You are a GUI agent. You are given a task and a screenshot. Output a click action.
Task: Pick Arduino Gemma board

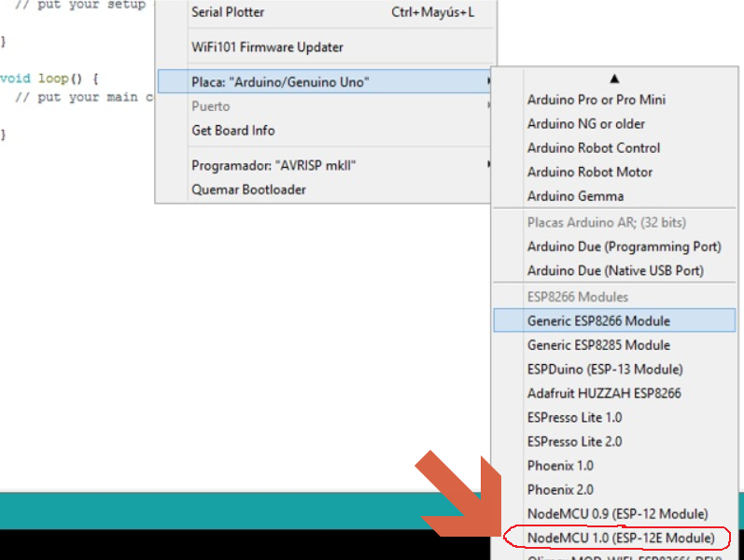(x=614, y=196)
